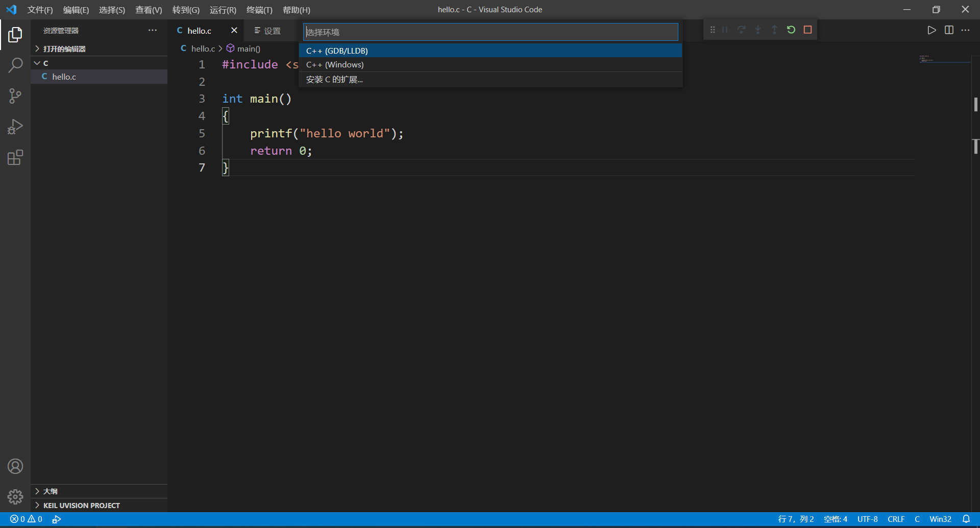Expand the KEIL UVISION PROJECT section
Image resolution: width=980 pixels, height=528 pixels.
coord(99,506)
